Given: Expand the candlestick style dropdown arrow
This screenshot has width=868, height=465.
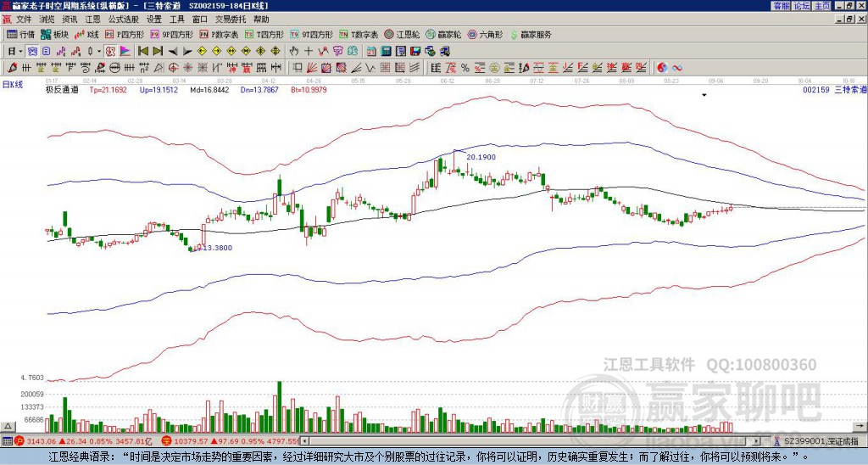Looking at the screenshot, I should coord(99,51).
